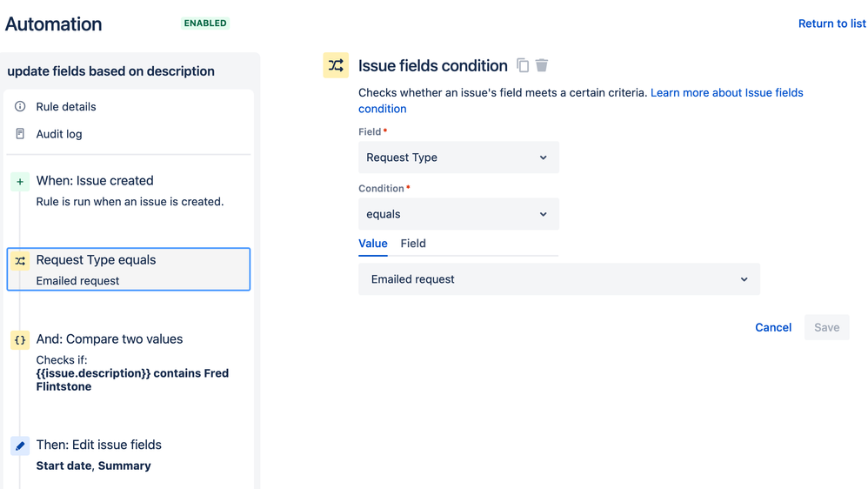Click the blue pencil edit action icon

pos(20,445)
